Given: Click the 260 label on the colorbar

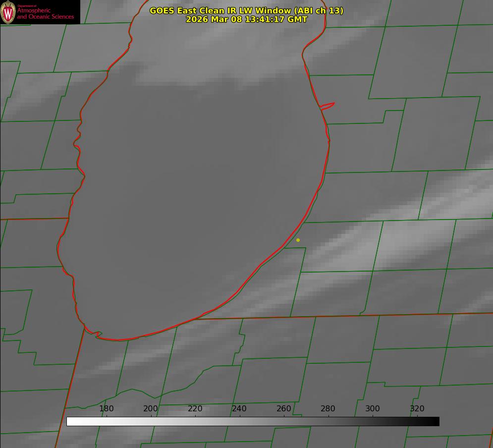Looking at the screenshot, I should (284, 409).
